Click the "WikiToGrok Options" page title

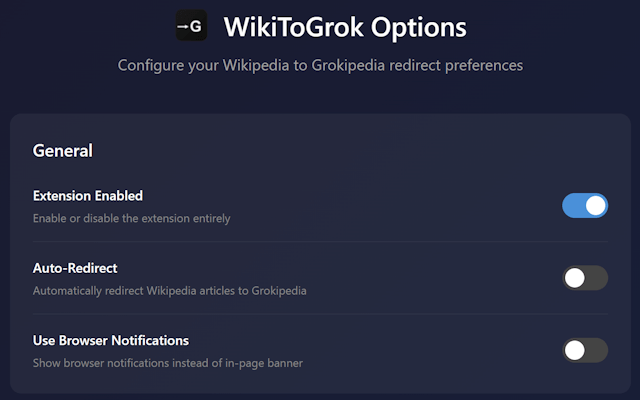345,27
